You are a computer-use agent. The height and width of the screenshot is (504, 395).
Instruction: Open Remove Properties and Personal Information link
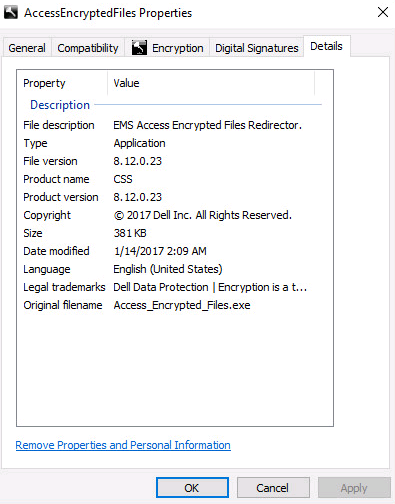click(x=123, y=445)
